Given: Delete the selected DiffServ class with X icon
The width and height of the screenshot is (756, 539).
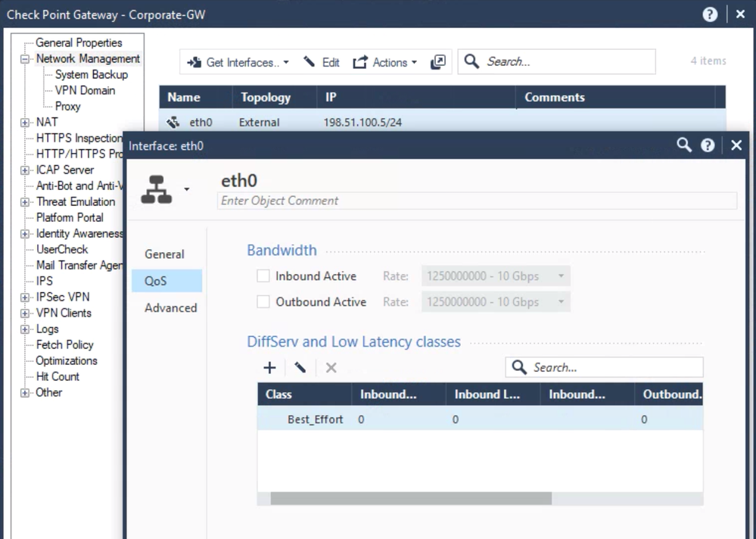Looking at the screenshot, I should click(331, 368).
